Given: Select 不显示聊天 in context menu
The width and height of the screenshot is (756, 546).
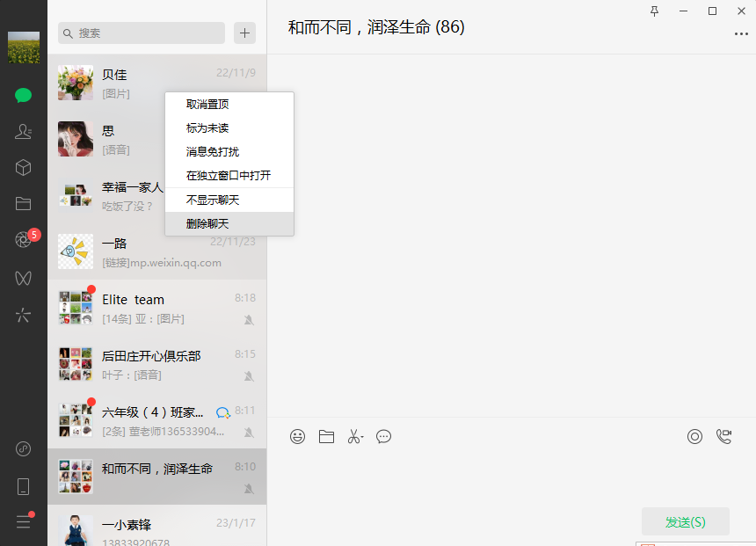Looking at the screenshot, I should 229,200.
